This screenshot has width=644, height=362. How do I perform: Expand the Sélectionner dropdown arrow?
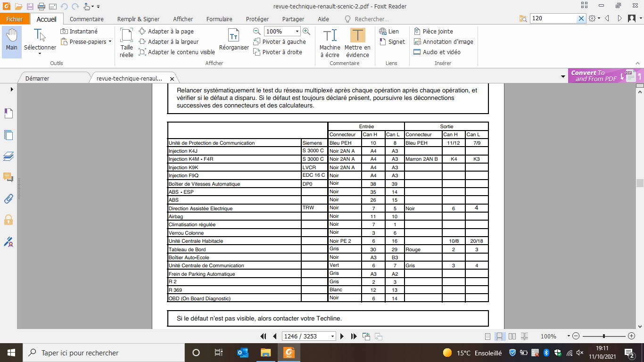pyautogui.click(x=40, y=53)
